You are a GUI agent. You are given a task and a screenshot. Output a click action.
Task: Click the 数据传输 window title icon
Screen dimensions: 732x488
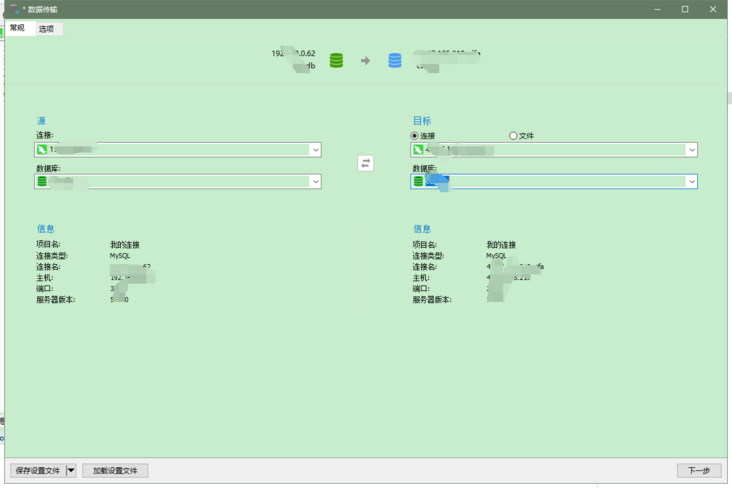click(x=14, y=9)
